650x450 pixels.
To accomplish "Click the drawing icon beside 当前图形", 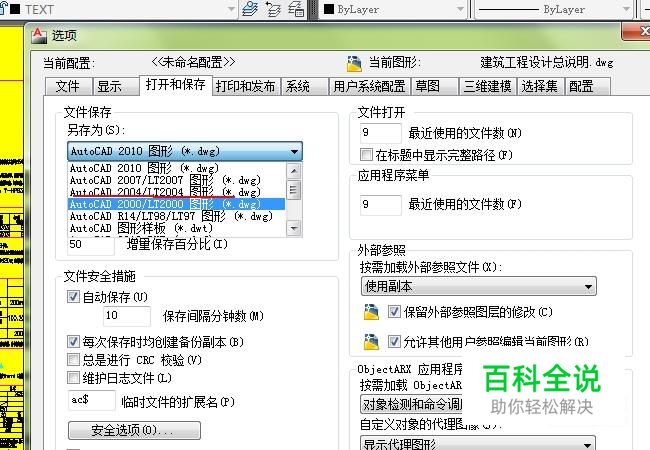I will pyautogui.click(x=354, y=63).
